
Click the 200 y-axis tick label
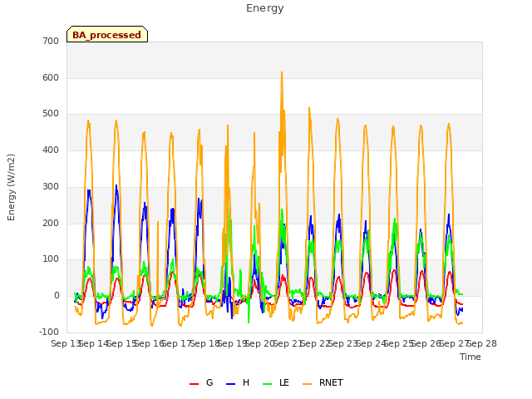51,224
